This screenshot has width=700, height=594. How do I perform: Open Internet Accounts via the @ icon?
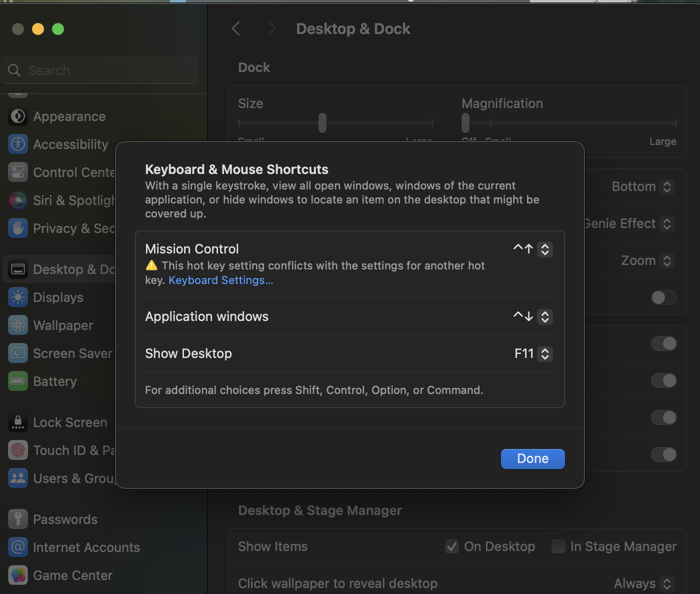pos(18,547)
